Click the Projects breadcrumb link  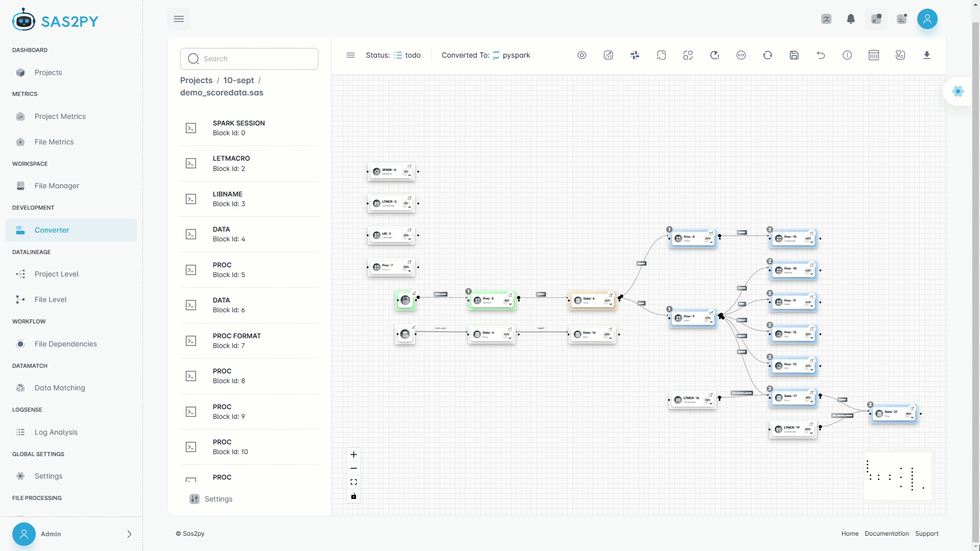(x=196, y=80)
